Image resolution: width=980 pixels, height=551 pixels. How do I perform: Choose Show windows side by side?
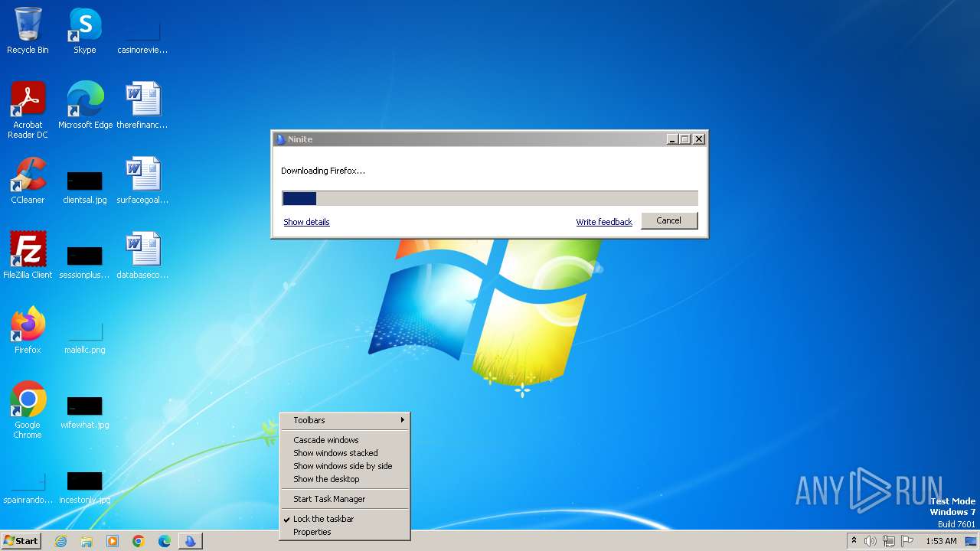pyautogui.click(x=345, y=466)
